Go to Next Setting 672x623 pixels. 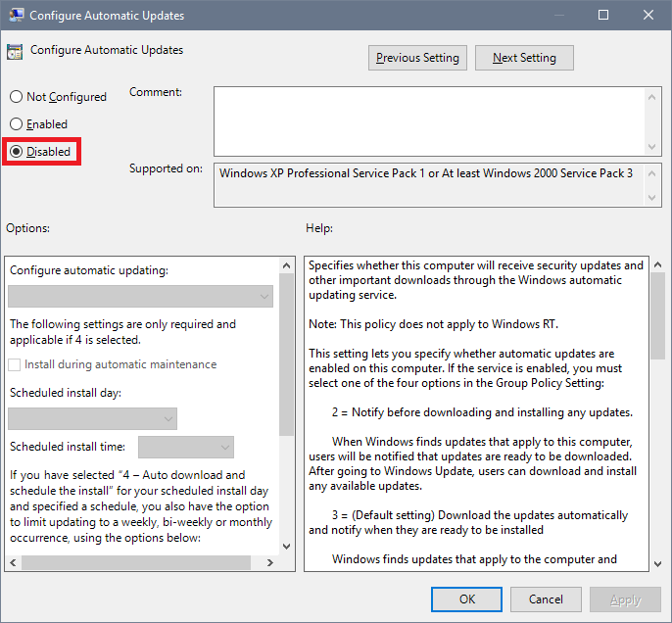click(524, 58)
